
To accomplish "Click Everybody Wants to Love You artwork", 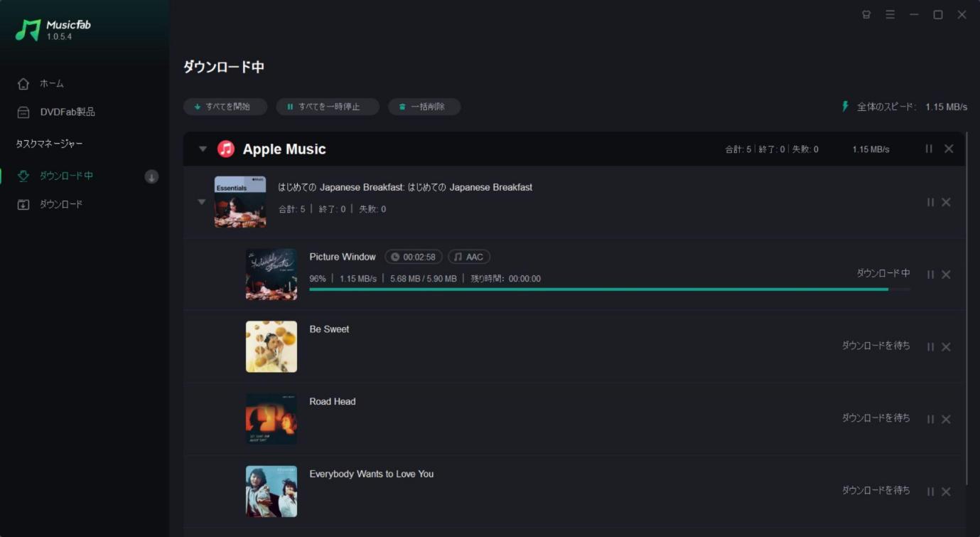I will (271, 491).
